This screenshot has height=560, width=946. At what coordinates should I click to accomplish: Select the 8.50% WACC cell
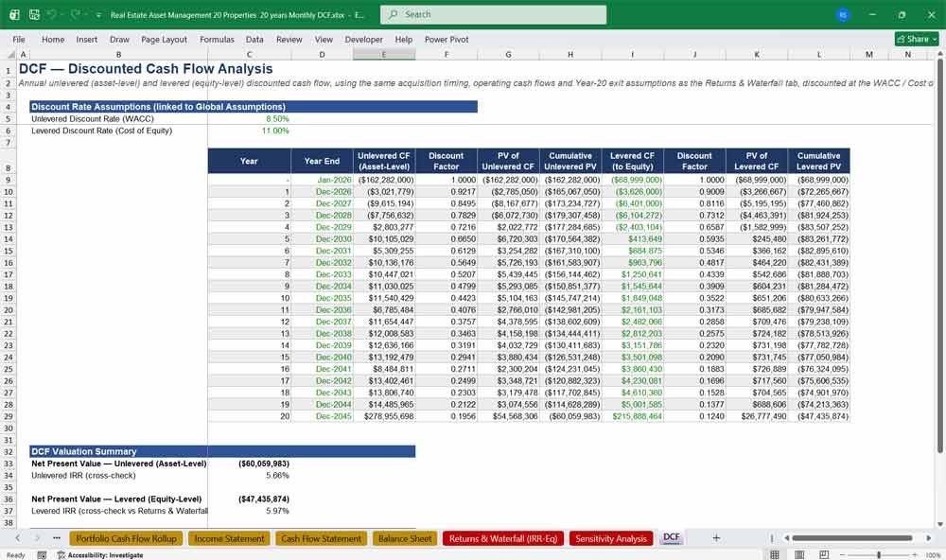(x=249, y=119)
